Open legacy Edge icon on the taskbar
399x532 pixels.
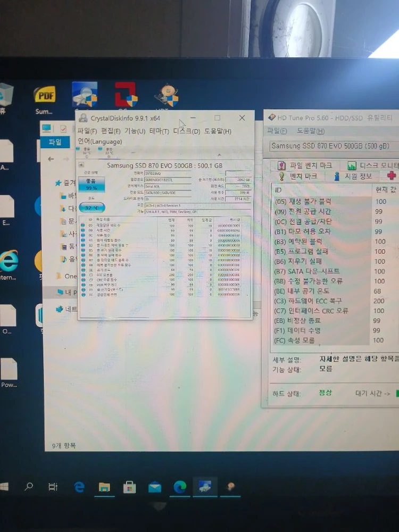coord(79,487)
